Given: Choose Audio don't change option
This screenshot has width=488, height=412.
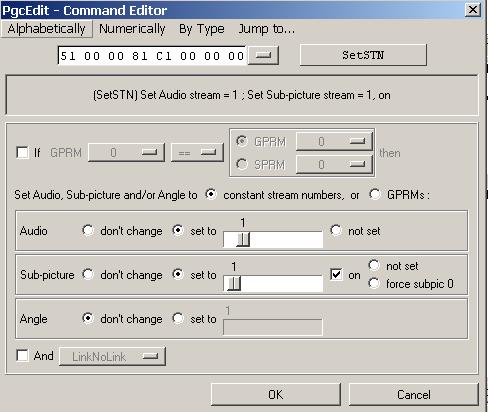Looking at the screenshot, I should tap(88, 230).
